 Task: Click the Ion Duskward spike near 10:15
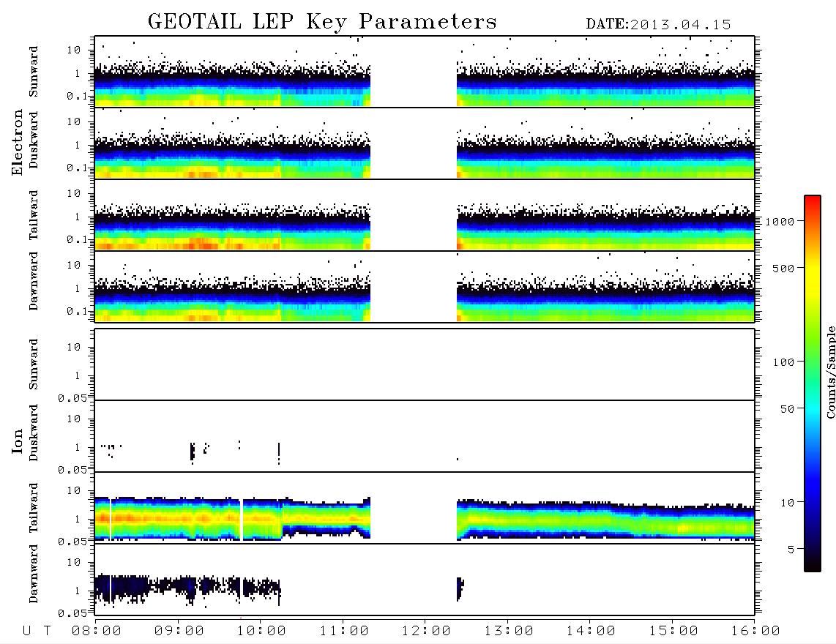[279, 453]
